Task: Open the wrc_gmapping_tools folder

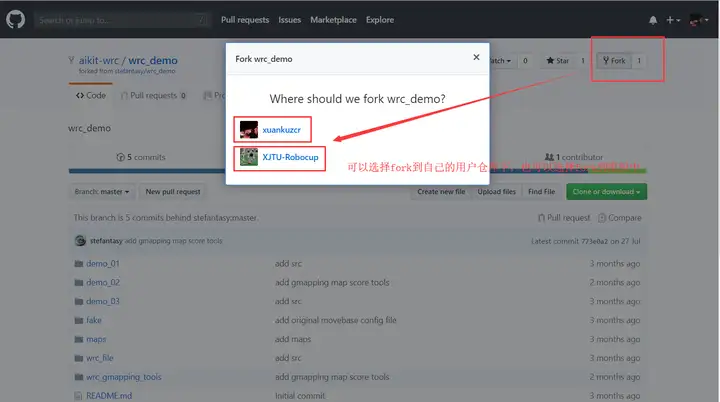Action: [x=124, y=377]
